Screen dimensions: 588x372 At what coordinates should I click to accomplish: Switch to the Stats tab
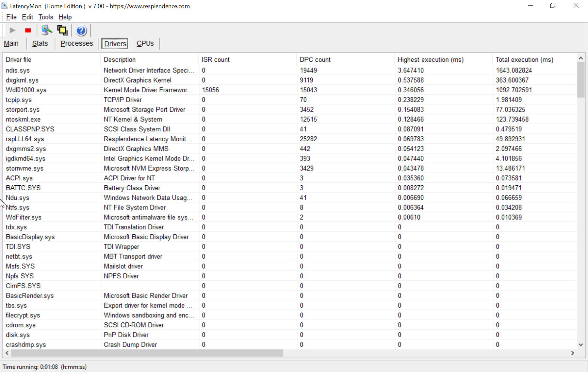[x=40, y=43]
